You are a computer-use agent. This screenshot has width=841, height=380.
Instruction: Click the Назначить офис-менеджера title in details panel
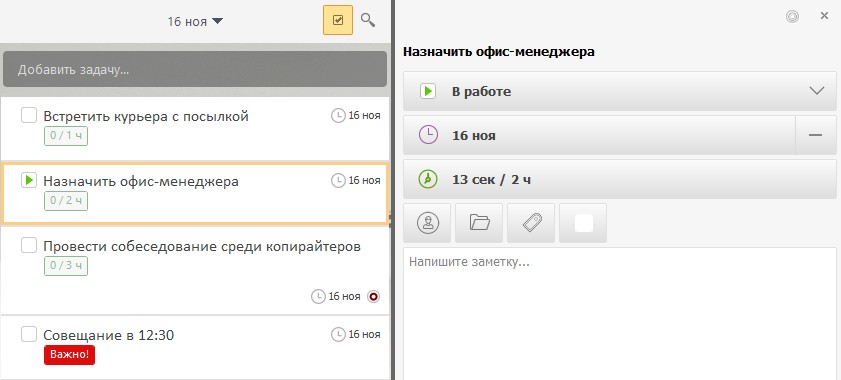tap(499, 52)
